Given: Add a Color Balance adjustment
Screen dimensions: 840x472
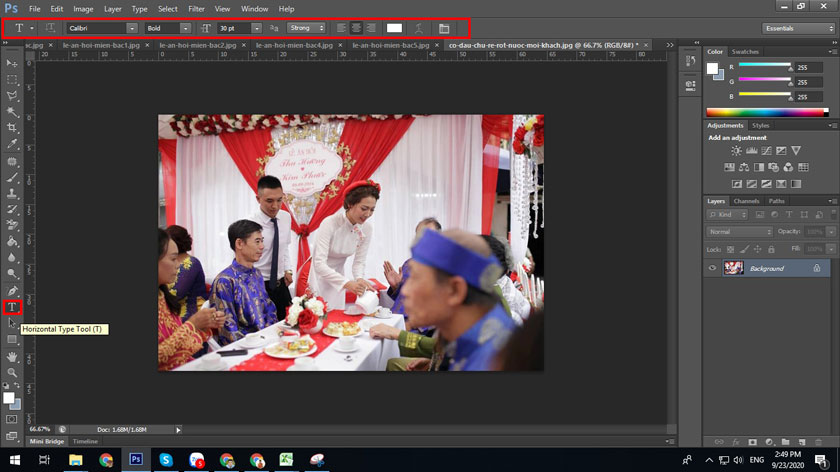Looking at the screenshot, I should coord(744,168).
